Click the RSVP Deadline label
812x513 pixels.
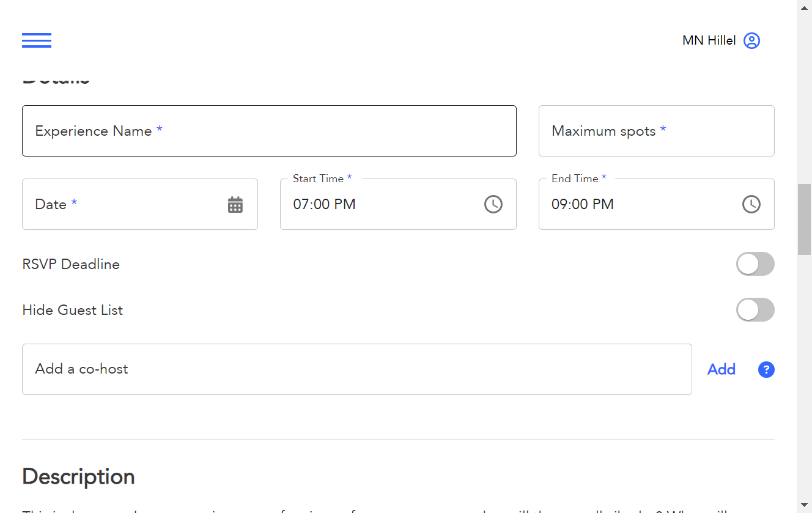tap(71, 264)
